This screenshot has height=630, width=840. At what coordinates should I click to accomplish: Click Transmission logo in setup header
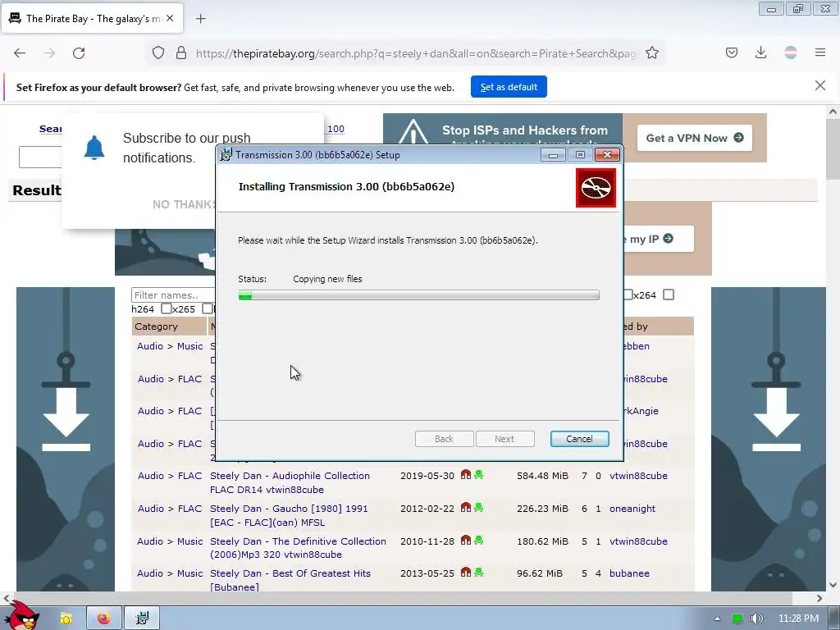pyautogui.click(x=596, y=188)
